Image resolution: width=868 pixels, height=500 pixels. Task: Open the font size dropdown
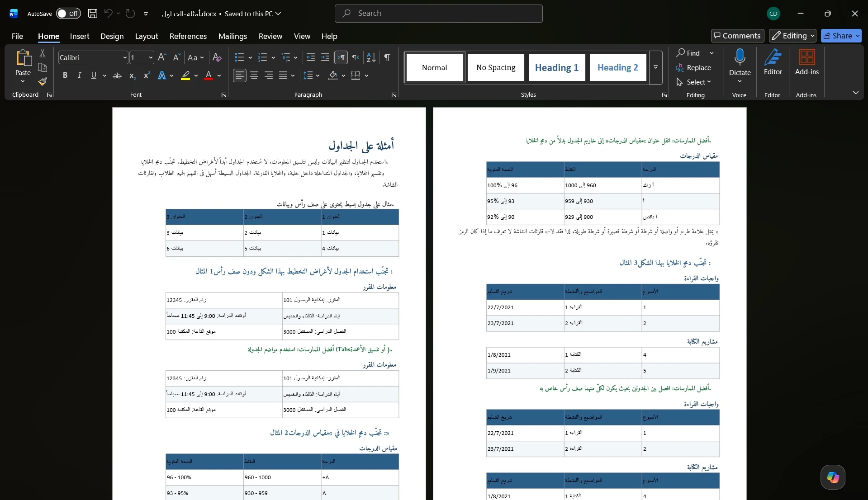151,57
